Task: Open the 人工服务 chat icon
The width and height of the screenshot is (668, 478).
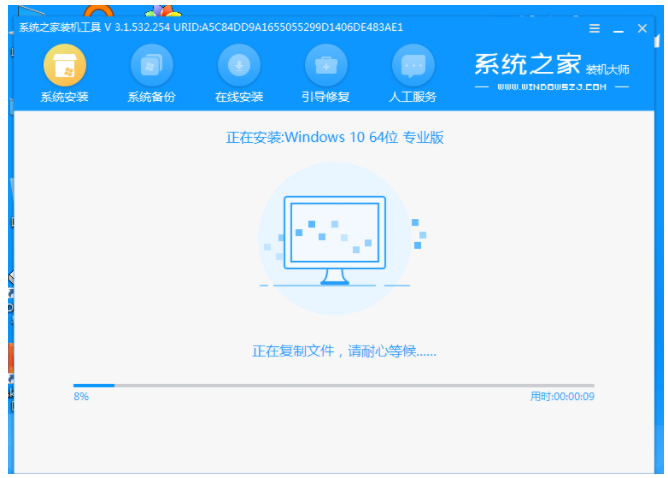Action: click(413, 65)
